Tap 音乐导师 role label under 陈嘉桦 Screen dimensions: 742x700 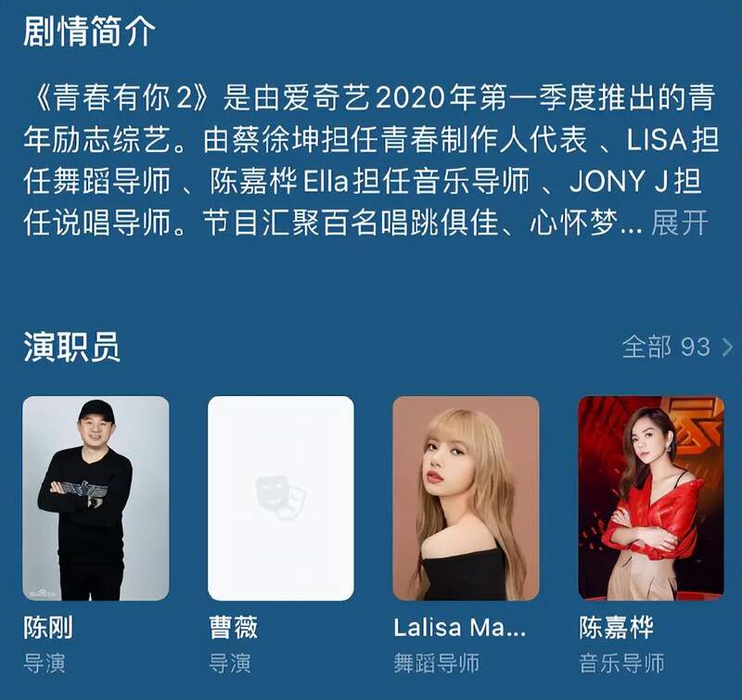[621, 663]
